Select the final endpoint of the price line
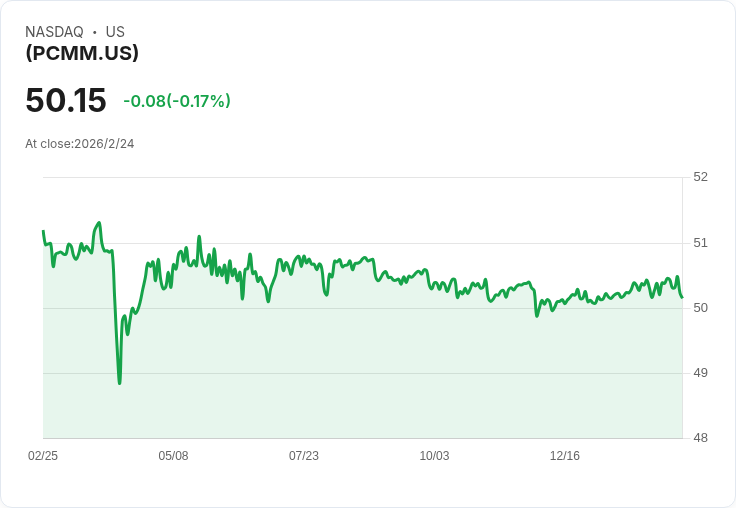The image size is (736, 508). tap(682, 297)
